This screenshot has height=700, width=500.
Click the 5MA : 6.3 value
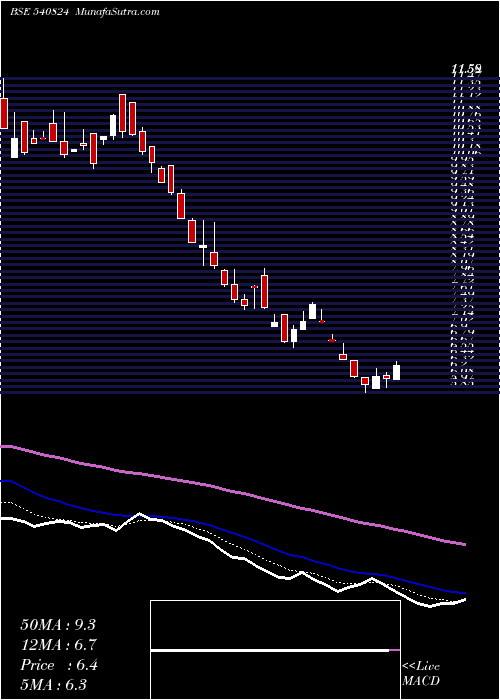pyautogui.click(x=54, y=684)
